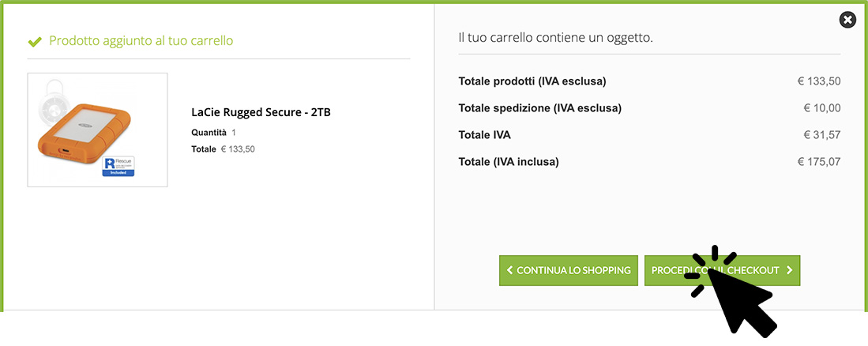The height and width of the screenshot is (346, 868).
Task: Proceed with the Procedi con il checkout button
Action: click(722, 271)
